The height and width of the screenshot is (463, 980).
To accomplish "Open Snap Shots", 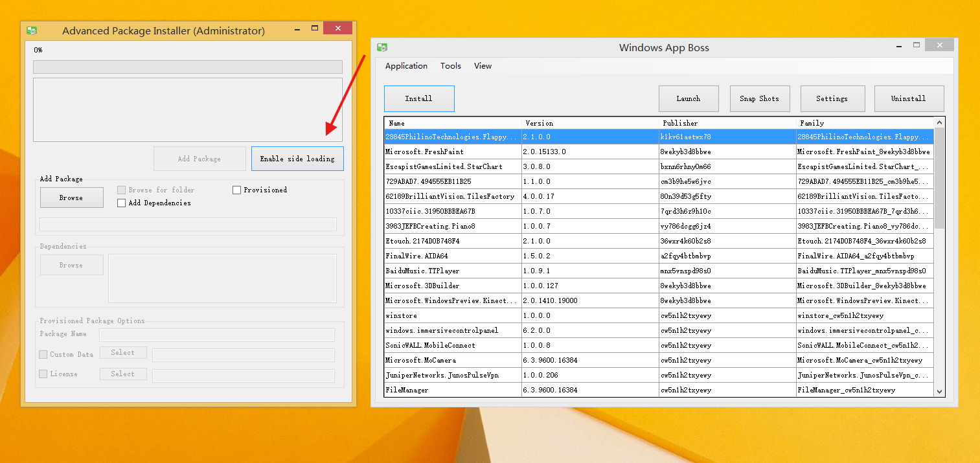I will coord(759,98).
